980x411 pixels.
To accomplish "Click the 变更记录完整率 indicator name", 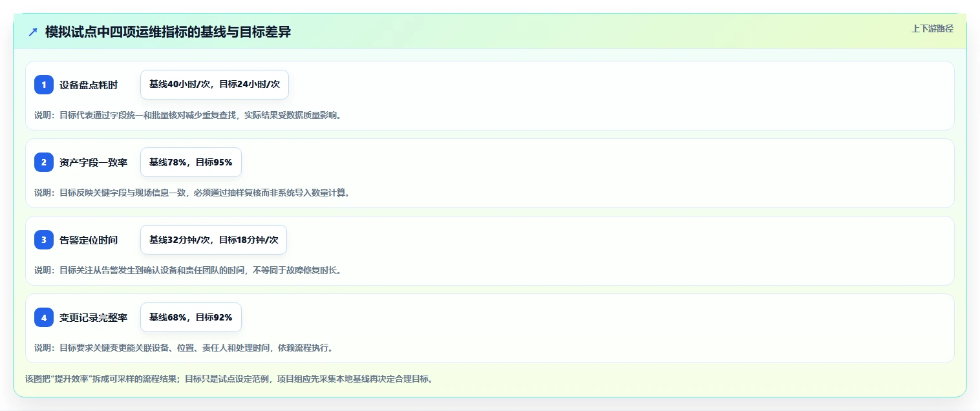I will coord(94,317).
